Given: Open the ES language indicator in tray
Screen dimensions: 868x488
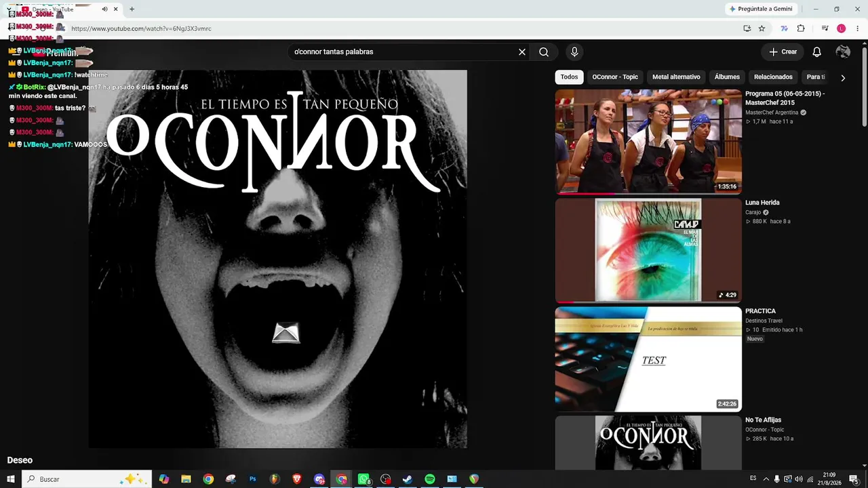Looking at the screenshot, I should 753,479.
